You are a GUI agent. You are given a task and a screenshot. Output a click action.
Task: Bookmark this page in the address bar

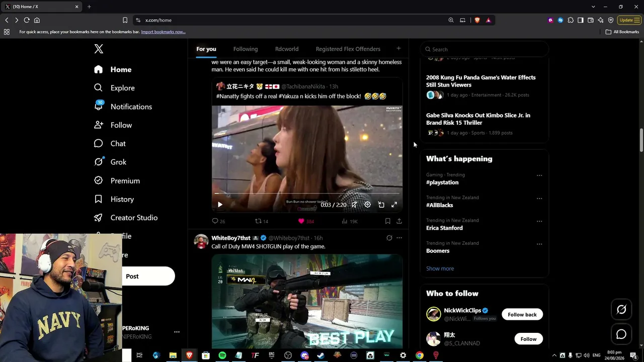(x=125, y=20)
